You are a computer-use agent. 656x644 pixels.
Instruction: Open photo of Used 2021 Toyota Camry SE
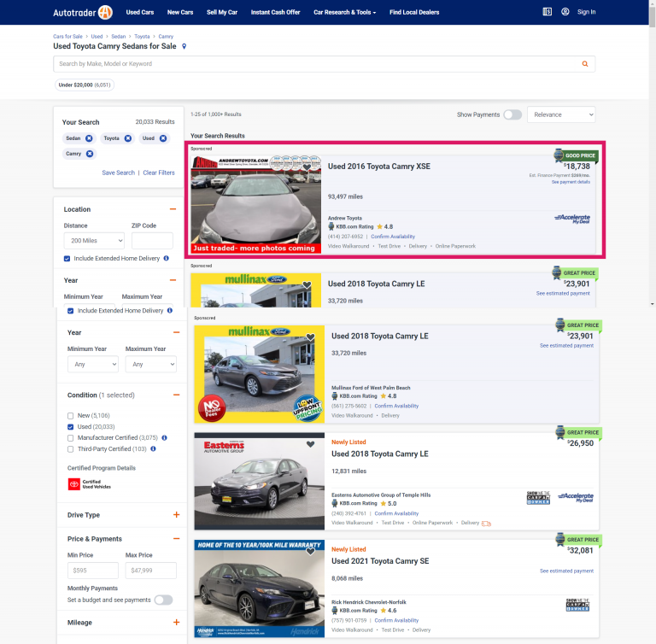tap(260, 588)
